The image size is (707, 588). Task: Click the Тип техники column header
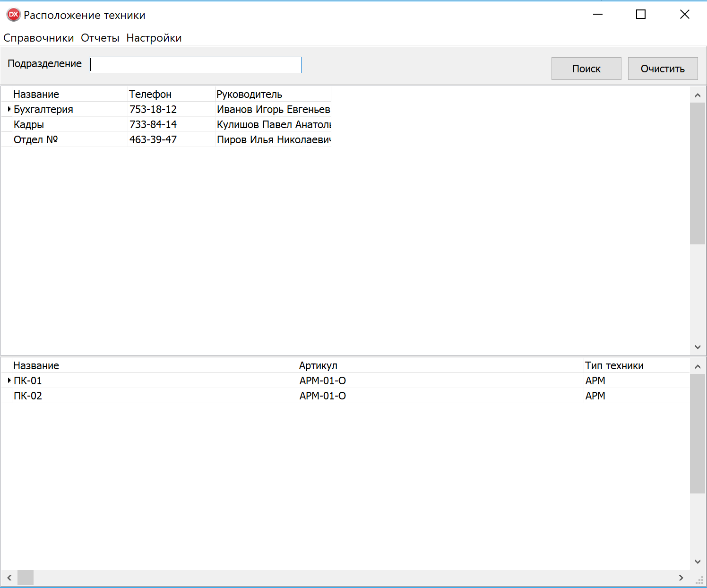637,365
